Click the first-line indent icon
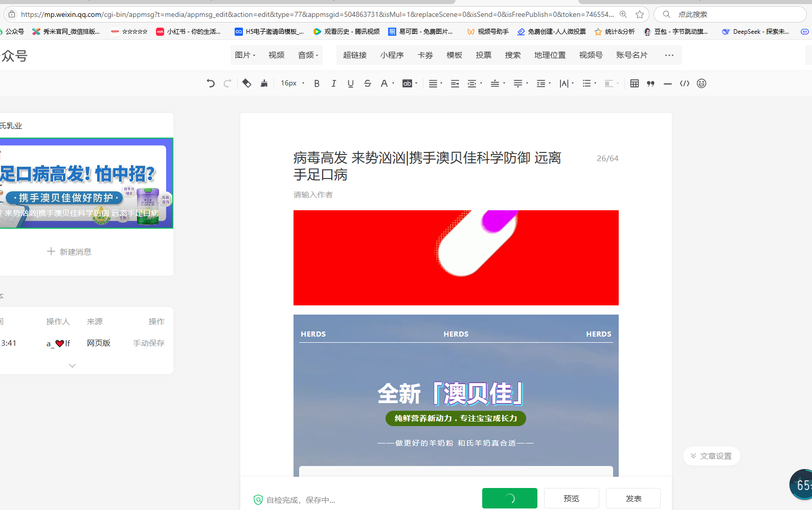 pyautogui.click(x=455, y=83)
